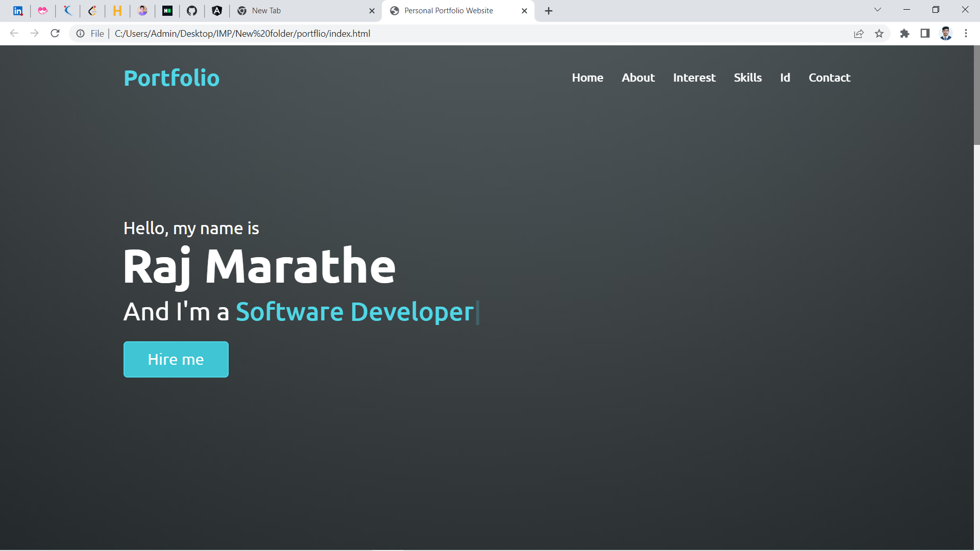Click the browser forward arrow
980x551 pixels.
(34, 34)
